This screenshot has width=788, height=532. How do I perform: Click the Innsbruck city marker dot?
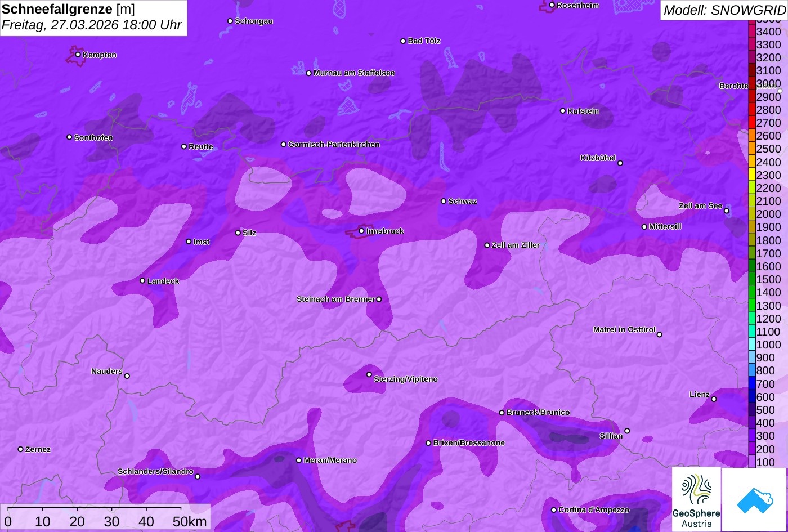point(361,231)
